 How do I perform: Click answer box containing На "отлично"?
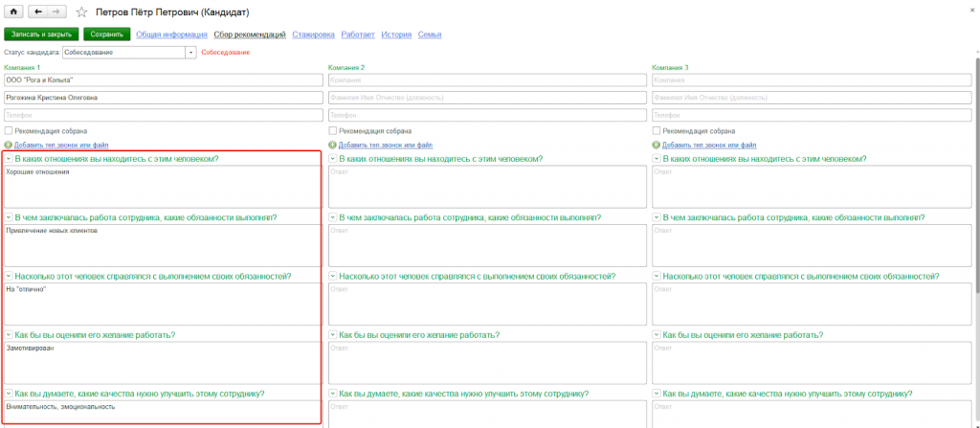(163, 304)
